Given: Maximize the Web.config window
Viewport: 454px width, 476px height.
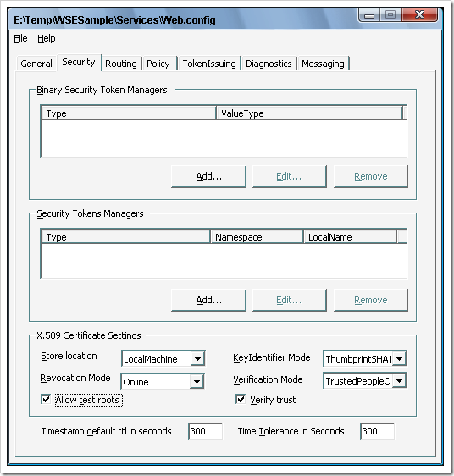Looking at the screenshot, I should pyautogui.click(x=390, y=15).
